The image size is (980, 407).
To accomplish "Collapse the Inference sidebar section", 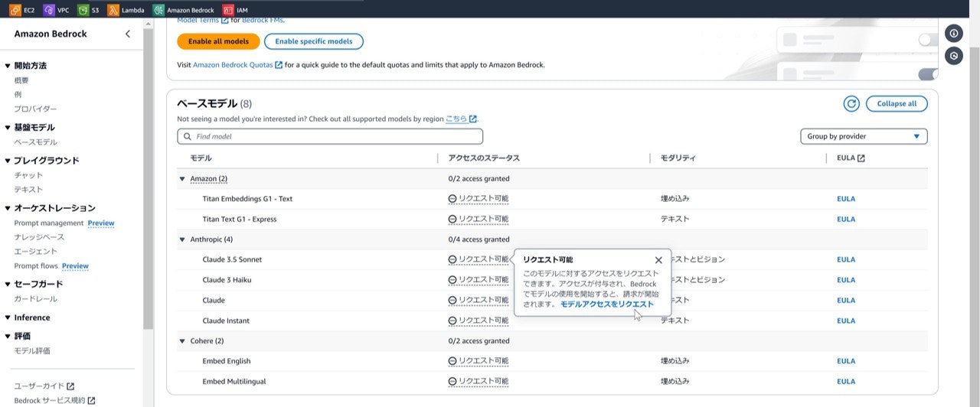I will (8, 317).
